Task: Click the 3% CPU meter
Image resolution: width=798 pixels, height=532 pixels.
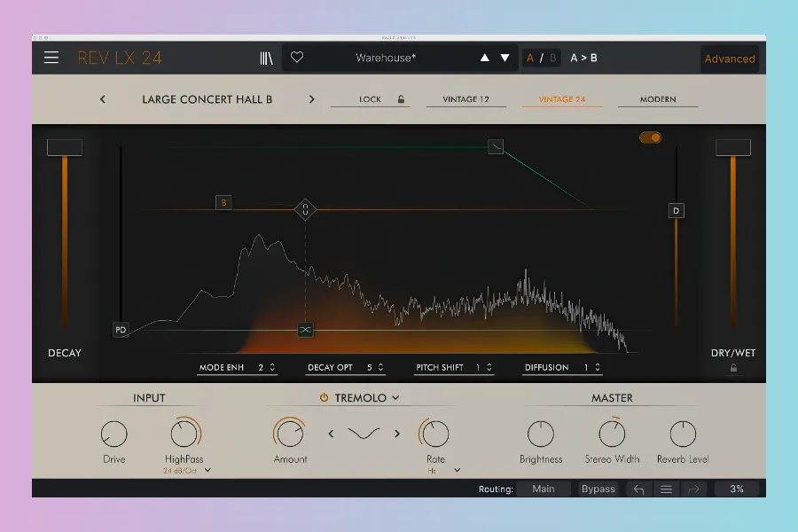Action: 737,489
